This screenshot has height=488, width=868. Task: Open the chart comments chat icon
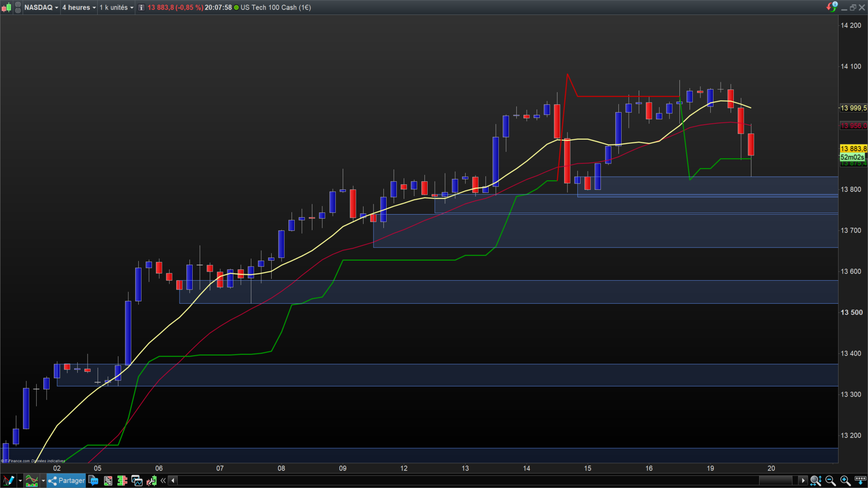[93, 480]
